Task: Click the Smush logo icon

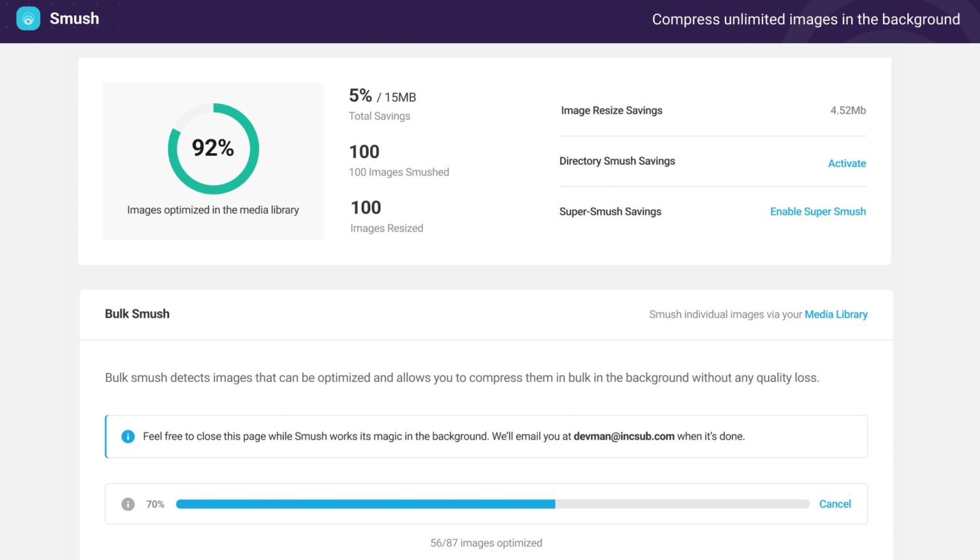Action: [x=28, y=18]
